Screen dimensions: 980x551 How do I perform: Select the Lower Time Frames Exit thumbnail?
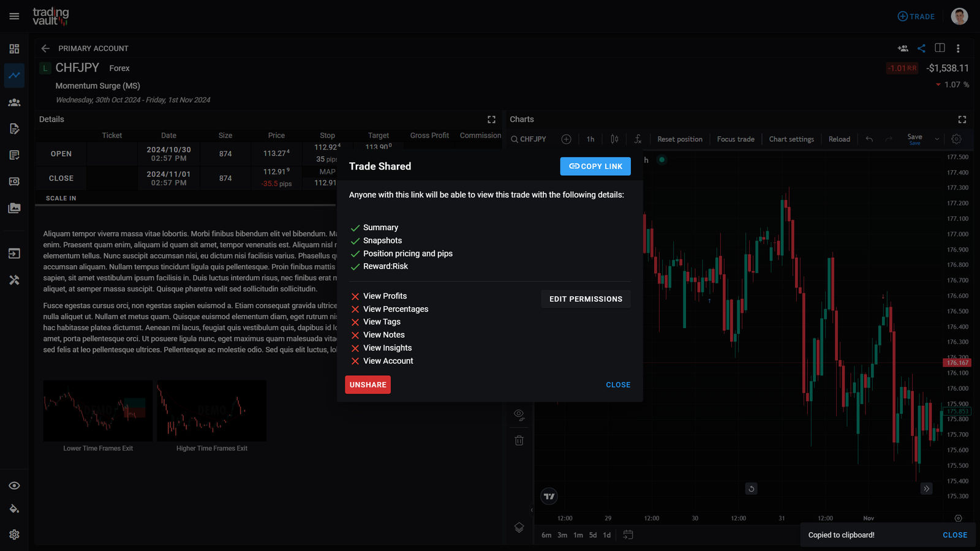click(97, 411)
